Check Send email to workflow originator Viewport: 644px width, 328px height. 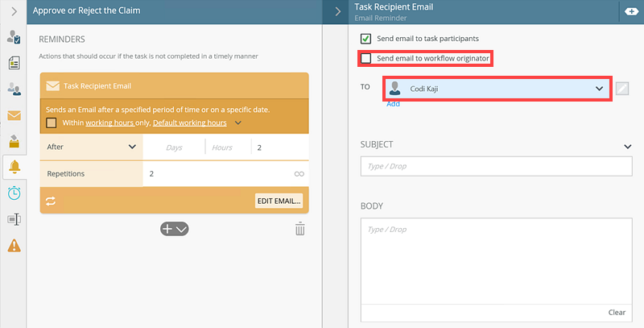[x=365, y=58]
